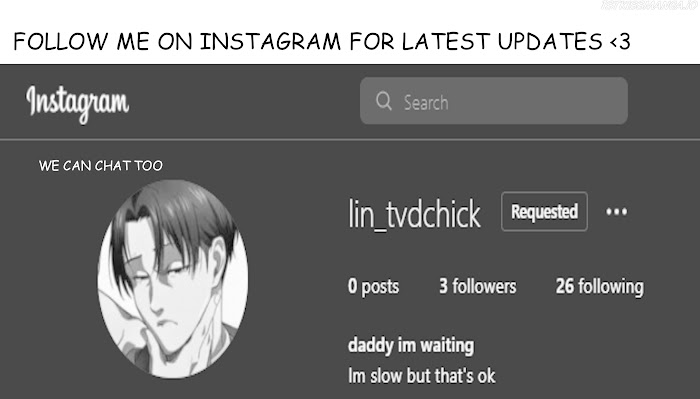Open the three-dot more options menu
Screen dimensions: 700x399
[617, 212]
